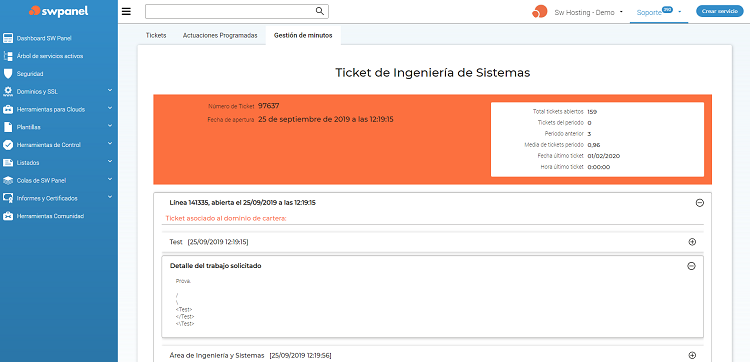This screenshot has height=362, width=750.
Task: Open Sw Hosting - Demo account dropdown arrow
Action: pos(621,12)
